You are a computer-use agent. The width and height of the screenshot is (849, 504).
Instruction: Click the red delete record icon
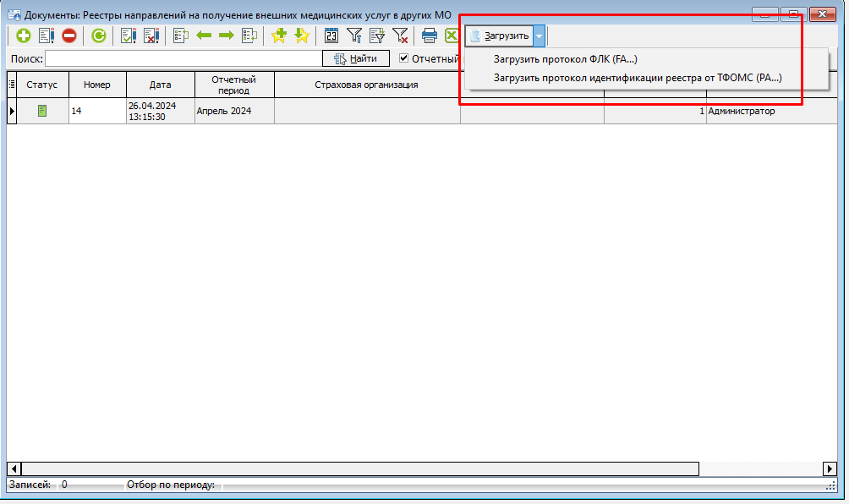[x=68, y=36]
